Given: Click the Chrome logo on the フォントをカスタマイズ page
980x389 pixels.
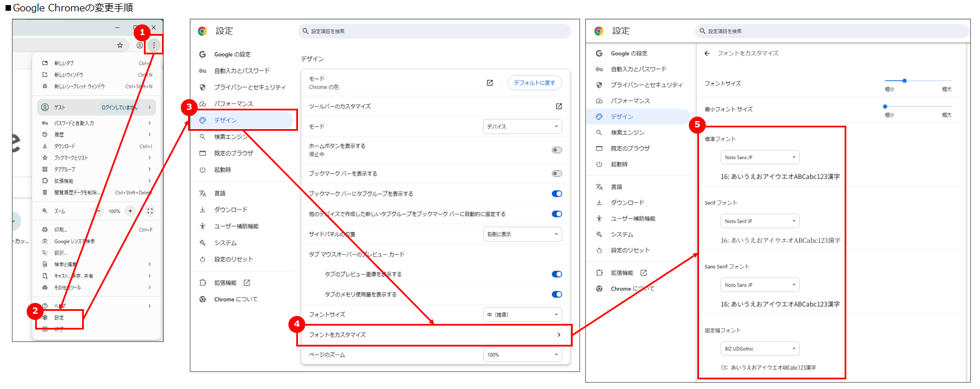Looking at the screenshot, I should click(x=599, y=31).
